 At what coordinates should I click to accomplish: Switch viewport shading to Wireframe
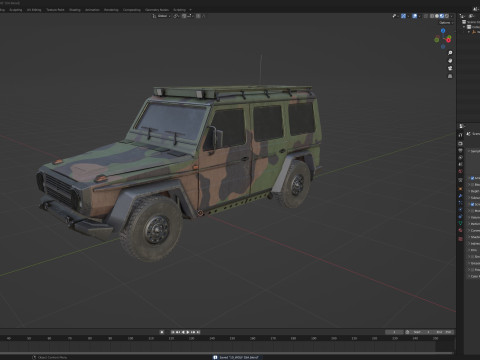(432, 16)
